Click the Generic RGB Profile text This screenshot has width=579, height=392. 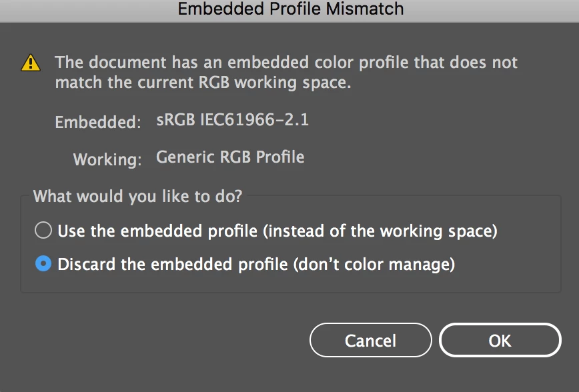point(230,157)
